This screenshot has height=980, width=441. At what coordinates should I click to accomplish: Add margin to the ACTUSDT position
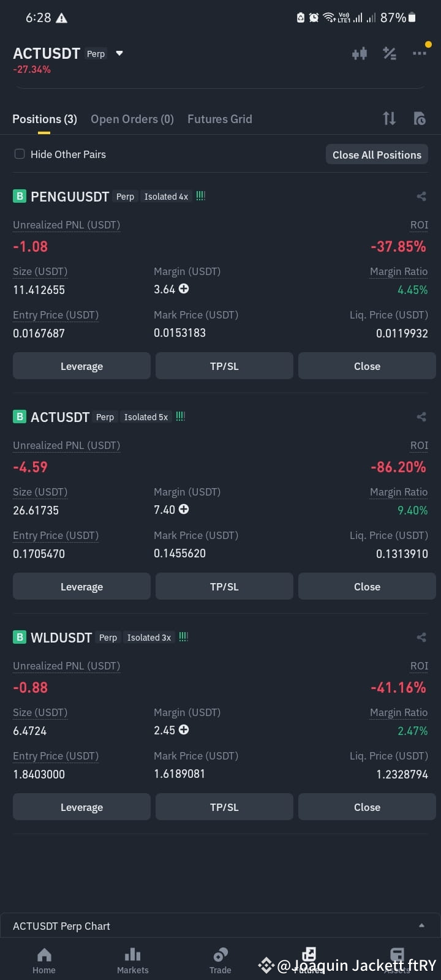click(183, 510)
